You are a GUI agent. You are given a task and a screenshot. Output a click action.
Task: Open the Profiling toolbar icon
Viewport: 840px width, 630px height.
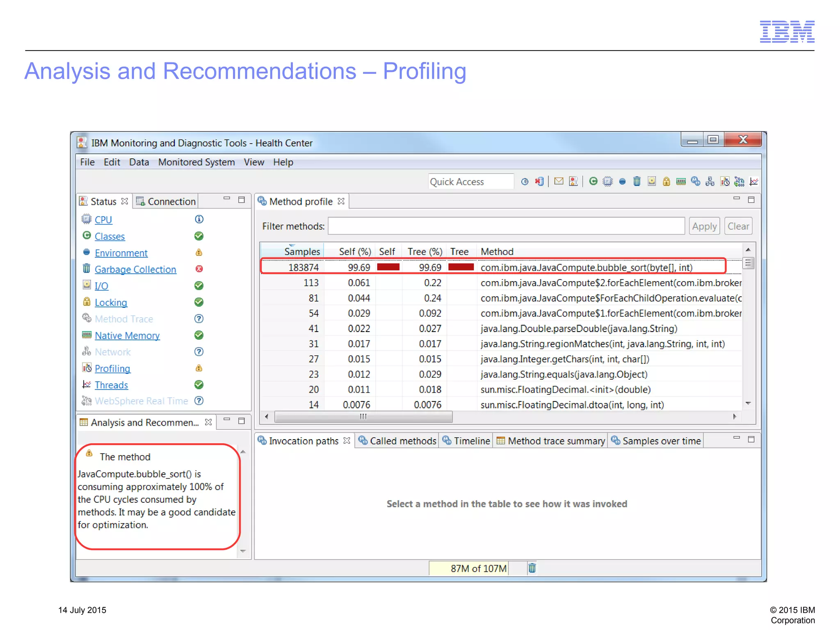[x=725, y=181]
